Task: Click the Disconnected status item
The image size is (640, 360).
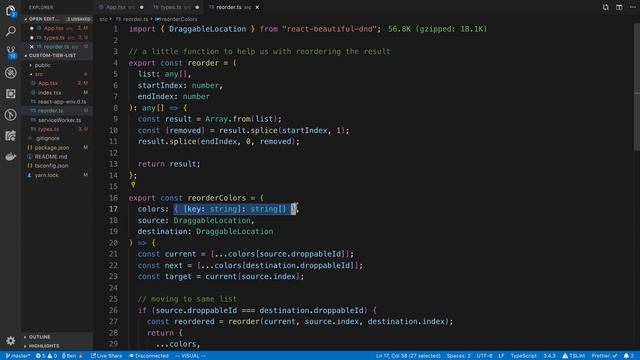Action: point(149,356)
